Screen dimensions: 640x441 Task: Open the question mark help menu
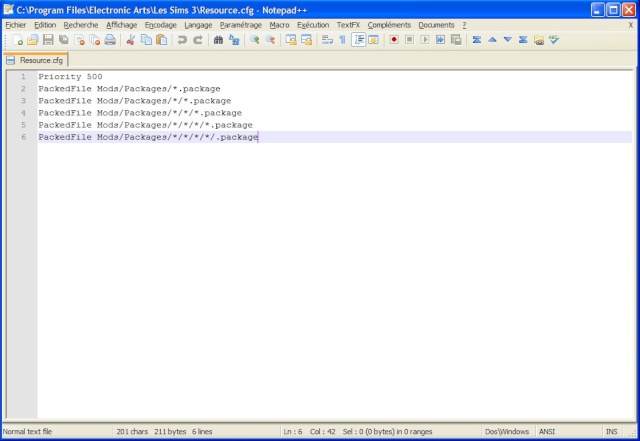click(x=464, y=25)
